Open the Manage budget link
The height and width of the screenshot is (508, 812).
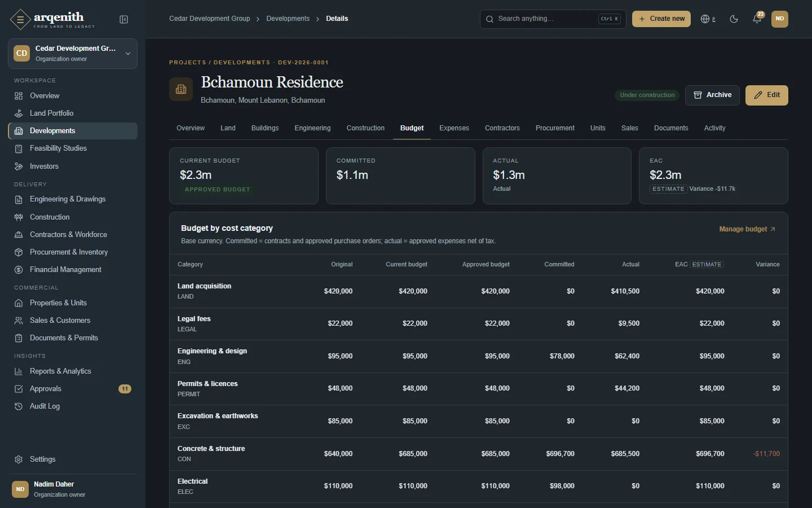(x=747, y=229)
